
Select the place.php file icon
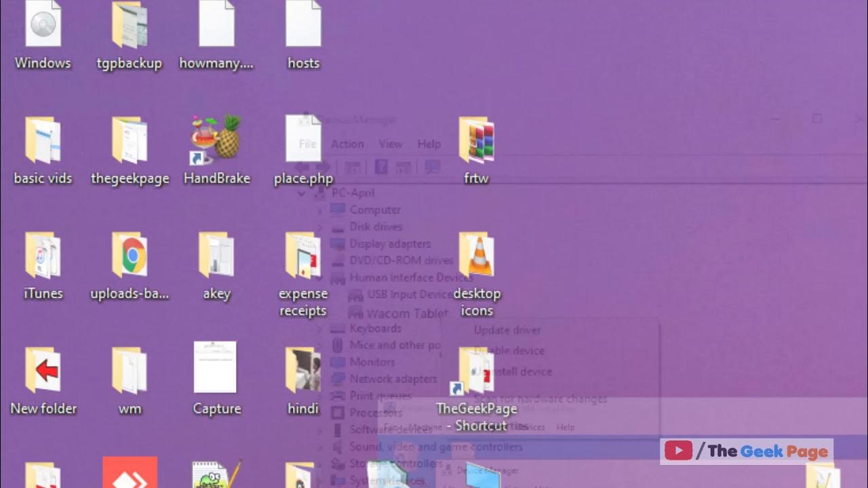[x=303, y=139]
